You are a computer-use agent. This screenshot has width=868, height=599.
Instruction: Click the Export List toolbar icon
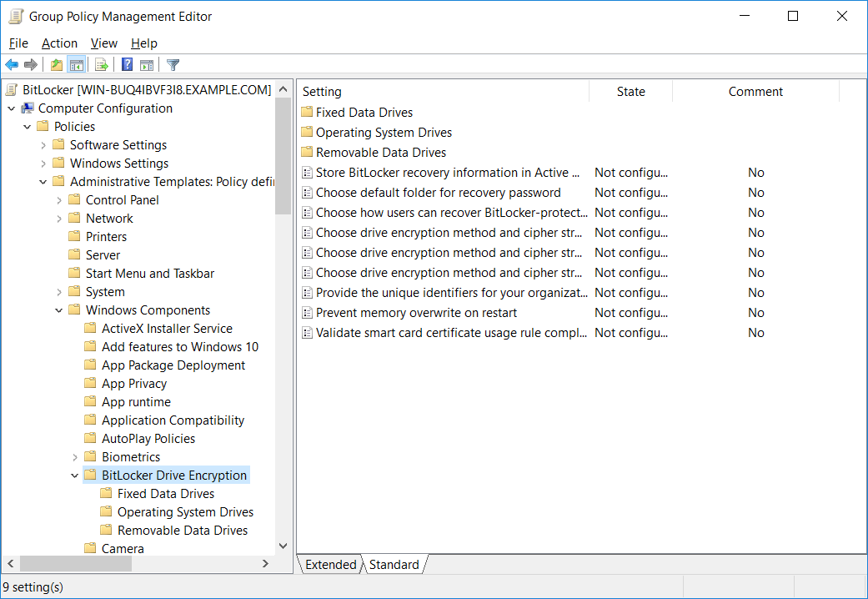(100, 64)
